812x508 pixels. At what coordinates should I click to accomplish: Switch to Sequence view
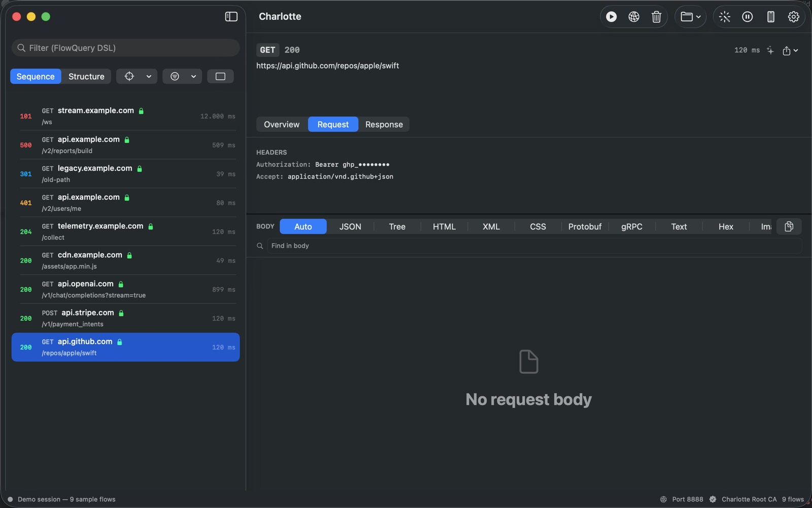point(36,76)
